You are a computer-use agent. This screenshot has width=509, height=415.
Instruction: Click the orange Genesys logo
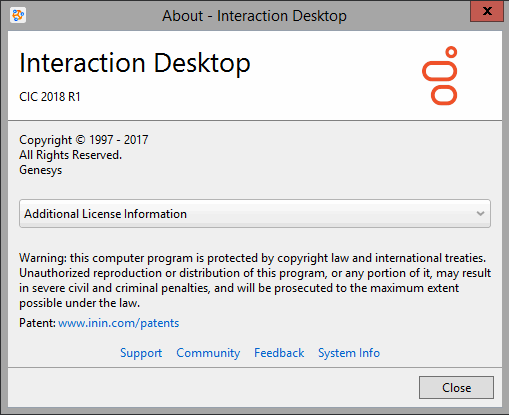440,76
